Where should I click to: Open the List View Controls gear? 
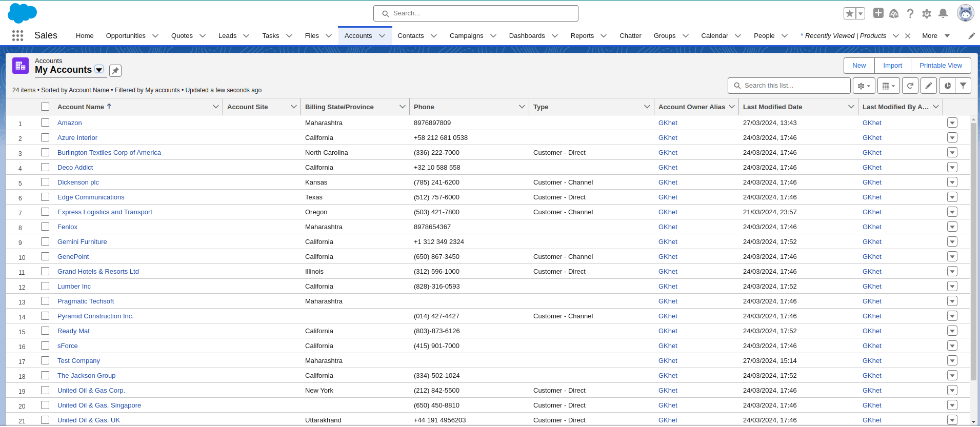864,86
